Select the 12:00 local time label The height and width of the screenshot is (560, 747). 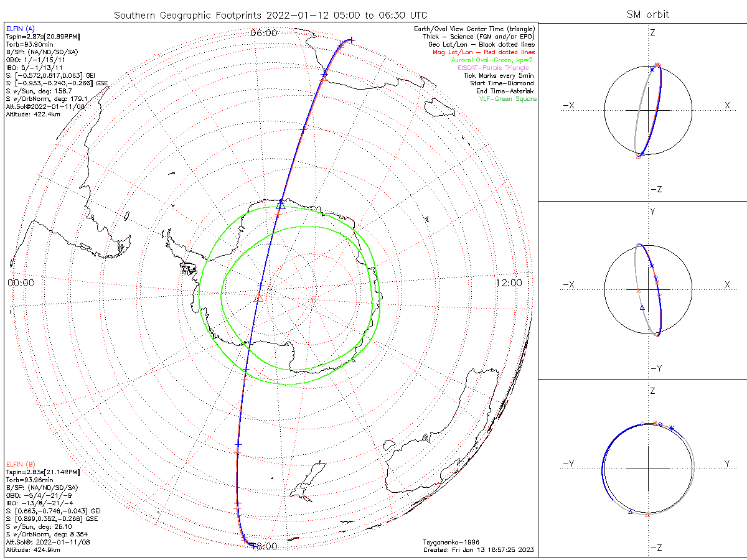pyautogui.click(x=509, y=283)
